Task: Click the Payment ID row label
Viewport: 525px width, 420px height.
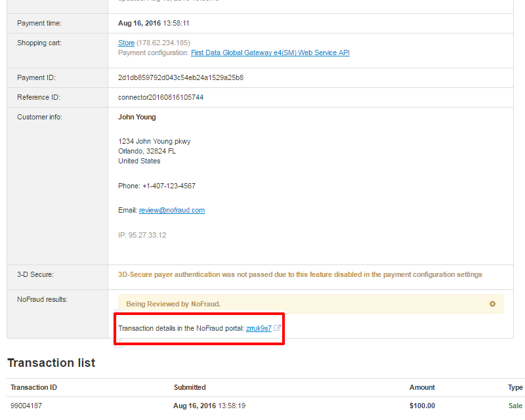Action: click(x=36, y=77)
